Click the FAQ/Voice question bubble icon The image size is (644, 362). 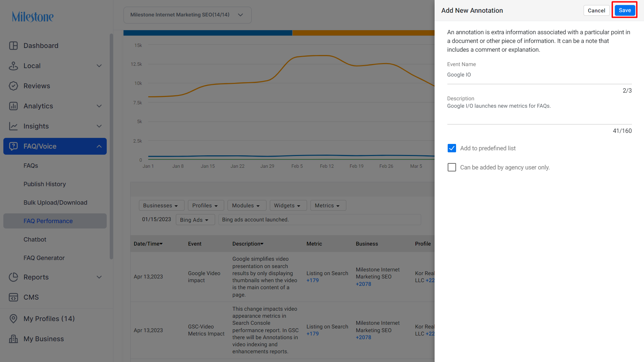tap(13, 146)
